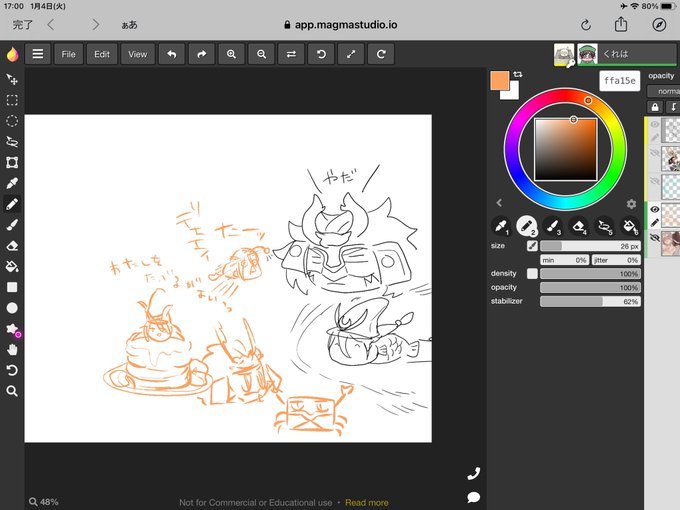Choose pencil quick slot 2

click(x=526, y=226)
